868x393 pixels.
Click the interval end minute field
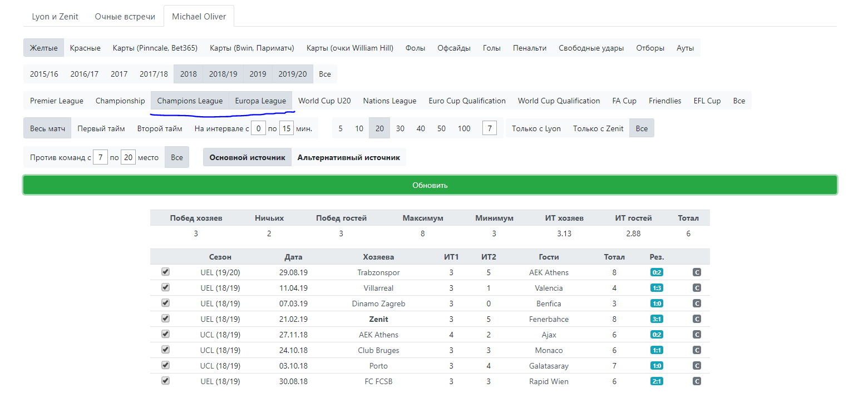[x=287, y=128]
